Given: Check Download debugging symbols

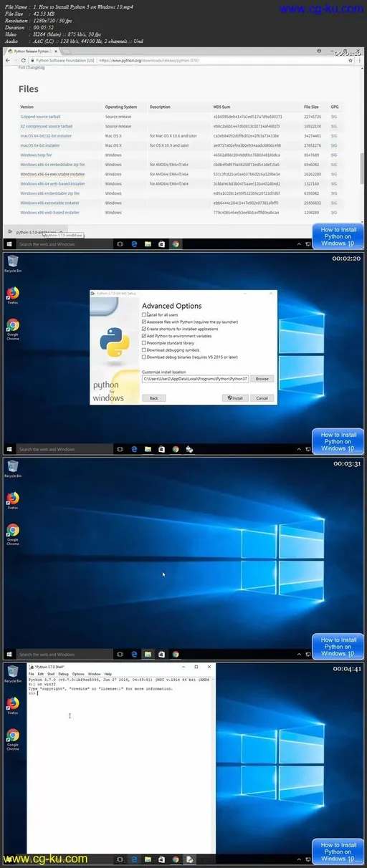Looking at the screenshot, I should click(x=144, y=349).
